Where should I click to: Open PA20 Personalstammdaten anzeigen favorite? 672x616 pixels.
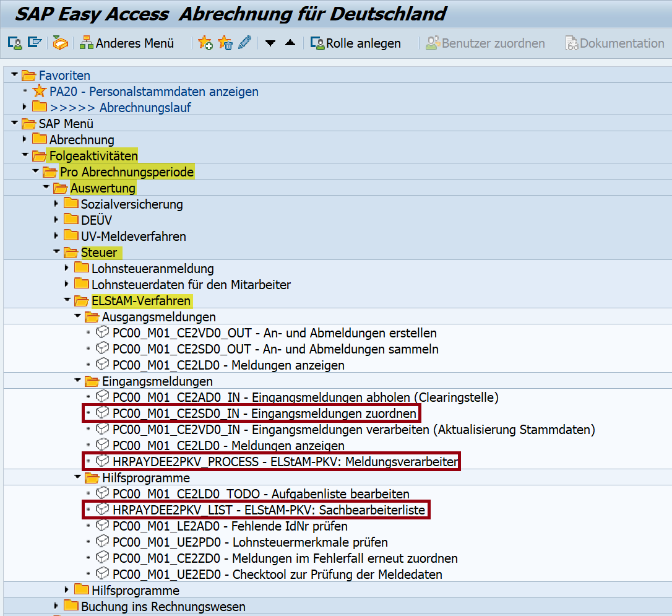click(x=154, y=92)
